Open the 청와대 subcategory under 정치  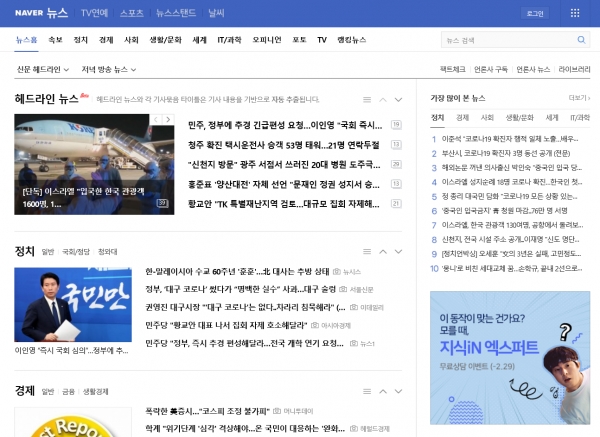[108, 252]
